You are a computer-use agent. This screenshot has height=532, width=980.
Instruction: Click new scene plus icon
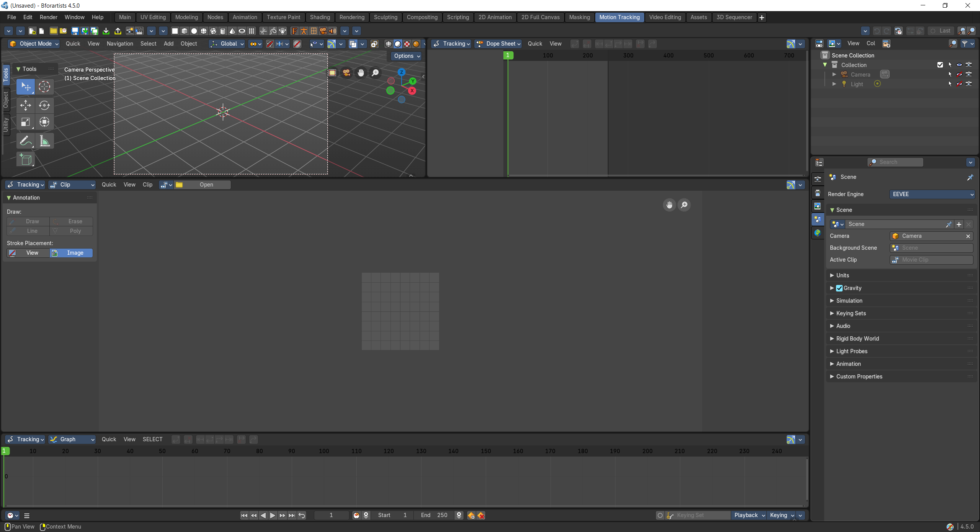coord(959,224)
